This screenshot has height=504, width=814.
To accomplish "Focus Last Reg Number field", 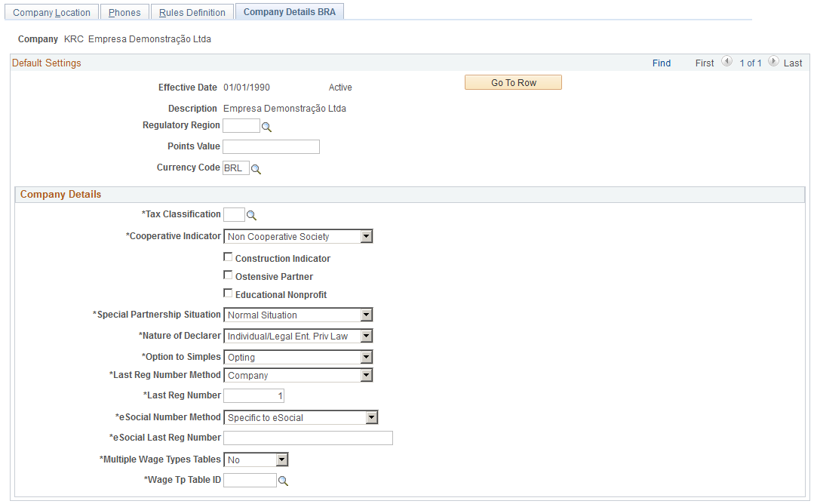I will (x=253, y=396).
